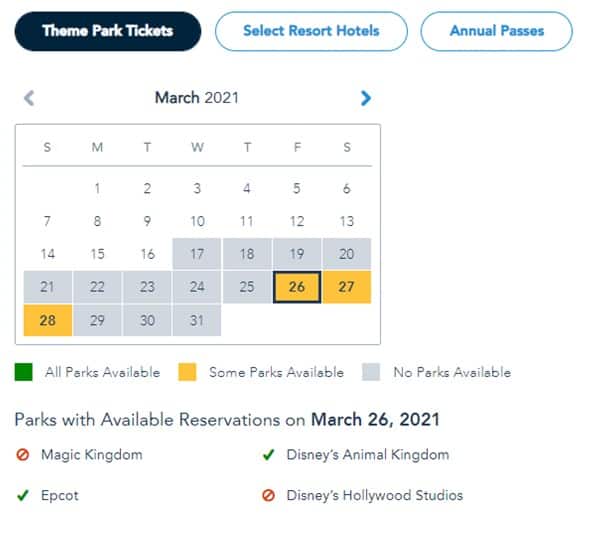Choose March 28 date cell
This screenshot has width=595, height=534.
pyautogui.click(x=48, y=320)
